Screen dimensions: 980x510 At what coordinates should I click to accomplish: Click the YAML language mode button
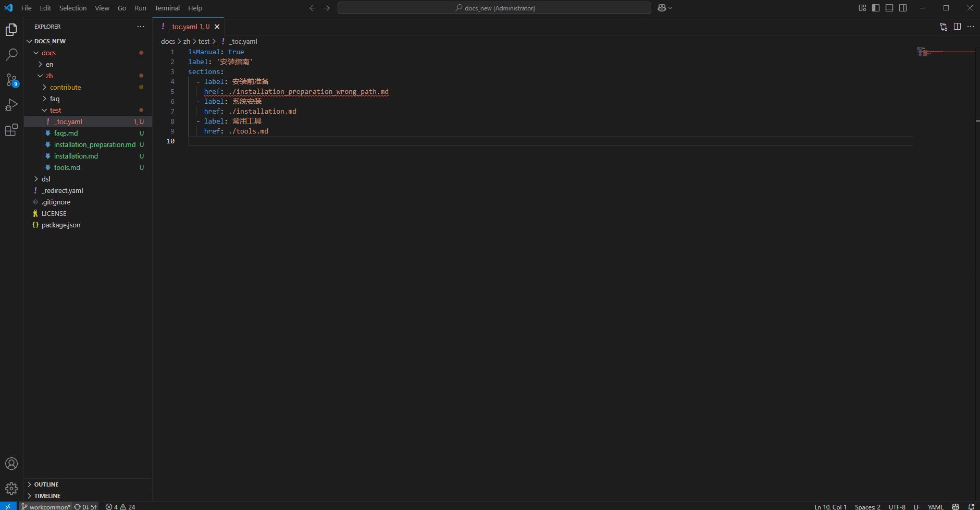935,506
